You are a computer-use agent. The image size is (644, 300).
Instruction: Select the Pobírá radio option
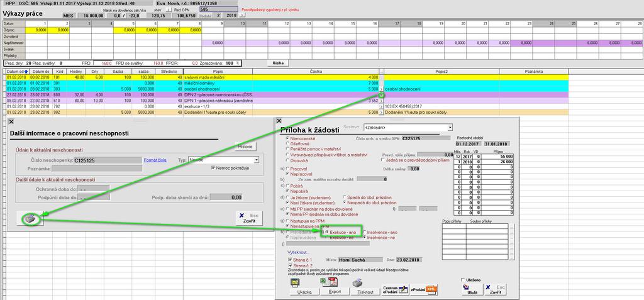click(x=287, y=186)
